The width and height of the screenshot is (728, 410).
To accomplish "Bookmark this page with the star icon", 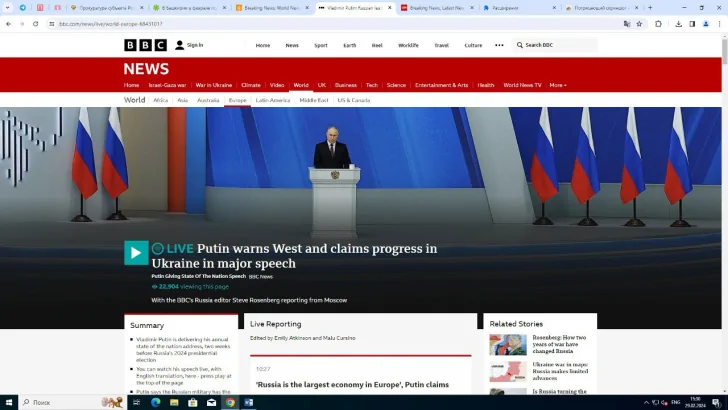I will click(639, 23).
